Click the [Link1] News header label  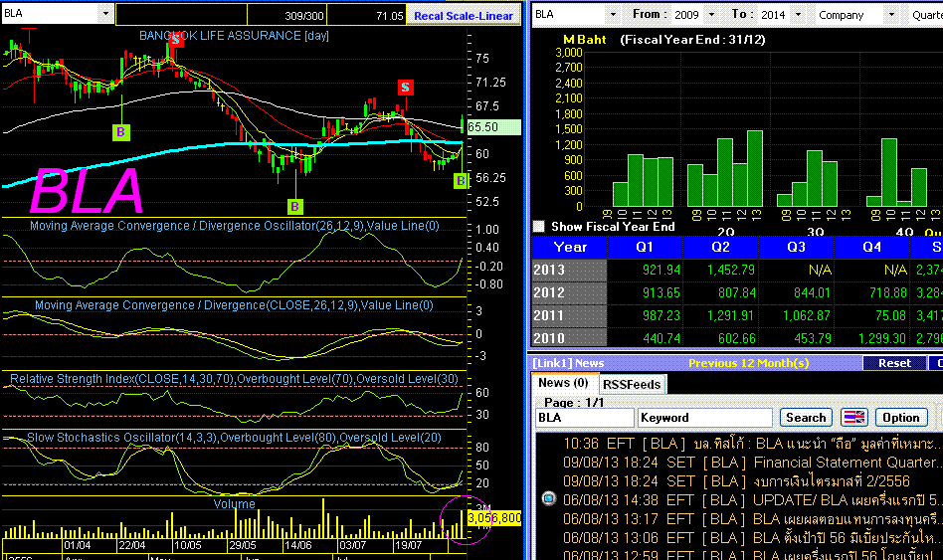(x=568, y=363)
